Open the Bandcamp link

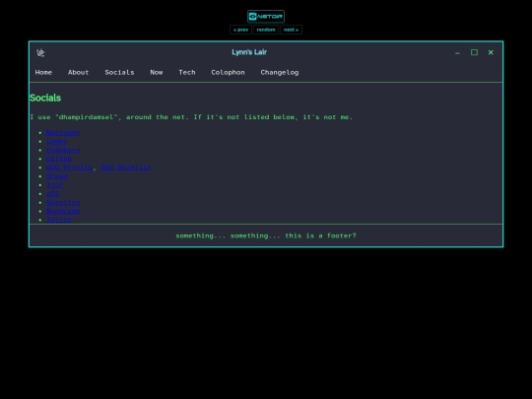click(x=63, y=211)
